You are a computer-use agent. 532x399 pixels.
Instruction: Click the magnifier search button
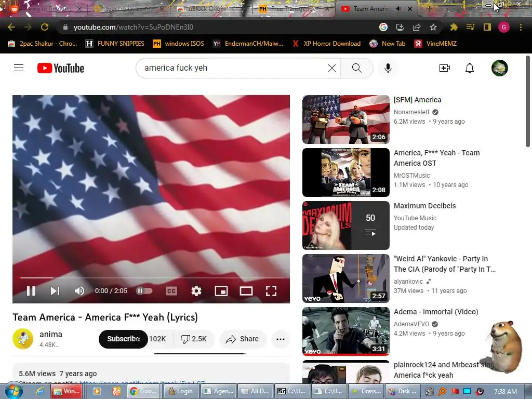(x=356, y=68)
